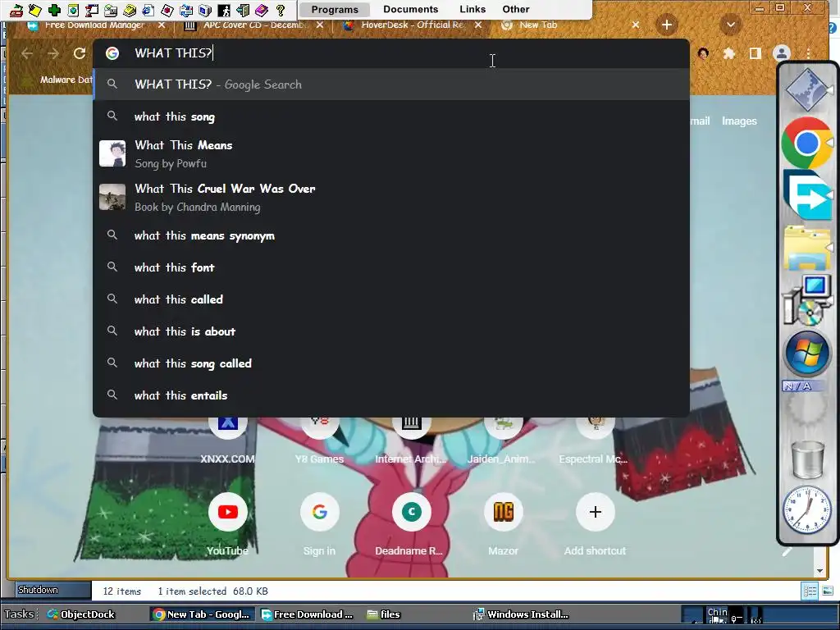Image resolution: width=840 pixels, height=630 pixels.
Task: Choose 'what this song called' suggestion
Action: (391, 363)
